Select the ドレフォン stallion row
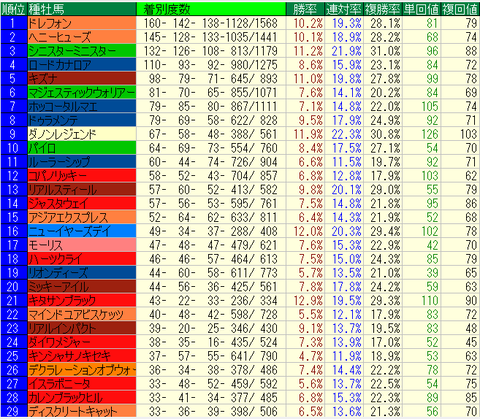 point(240,23)
